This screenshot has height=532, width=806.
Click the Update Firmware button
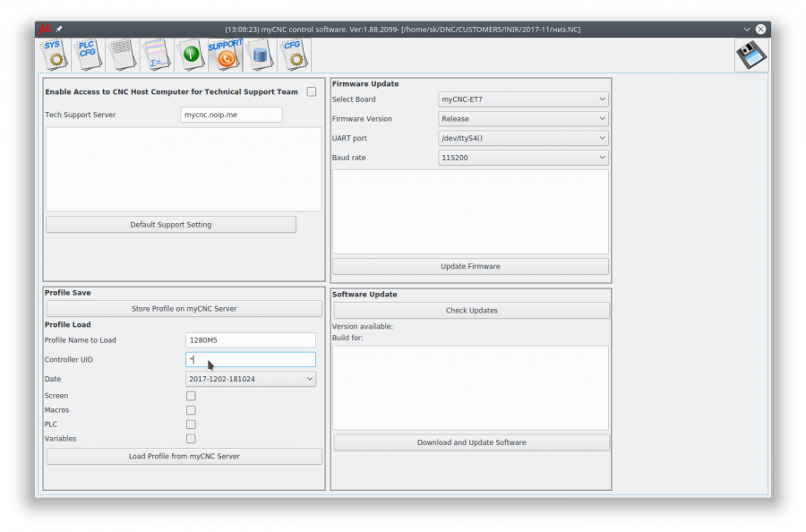[x=470, y=266]
